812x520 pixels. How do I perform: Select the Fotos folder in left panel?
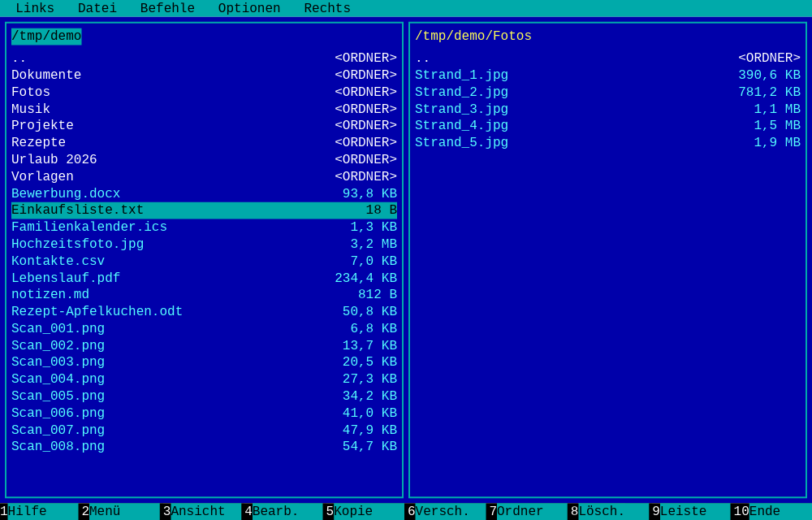coord(204,92)
